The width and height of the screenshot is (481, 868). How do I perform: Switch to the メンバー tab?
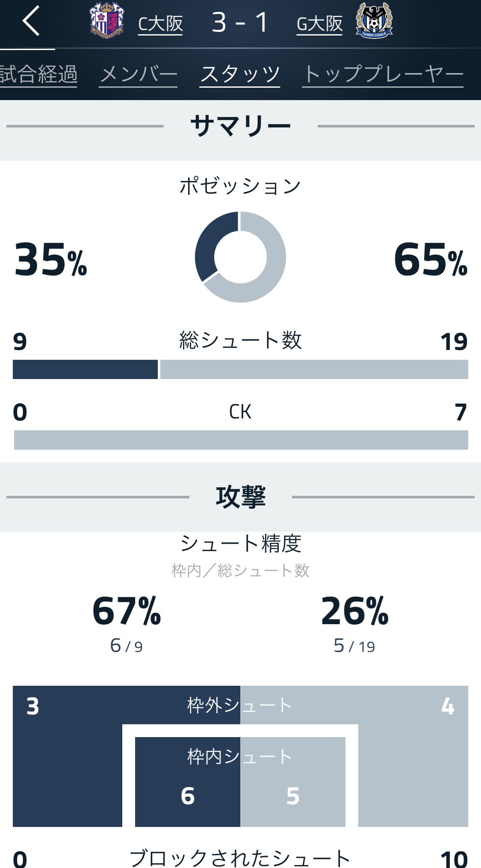tap(138, 74)
